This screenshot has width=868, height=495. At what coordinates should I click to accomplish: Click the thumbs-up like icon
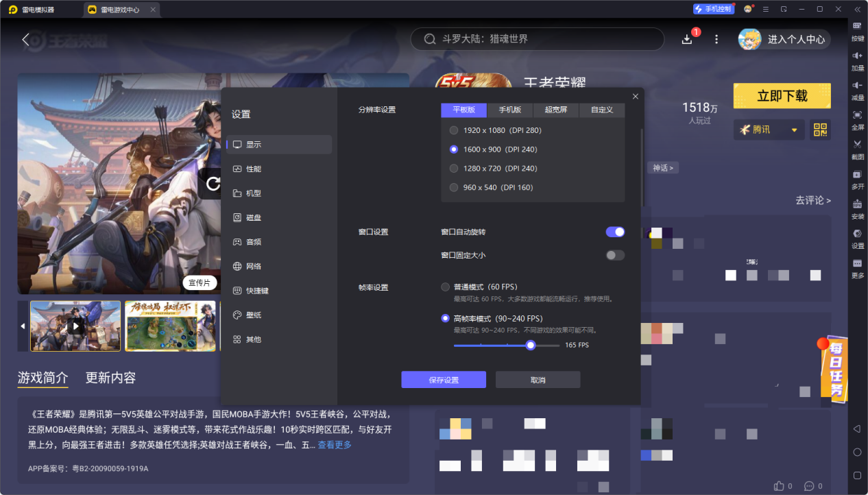779,485
